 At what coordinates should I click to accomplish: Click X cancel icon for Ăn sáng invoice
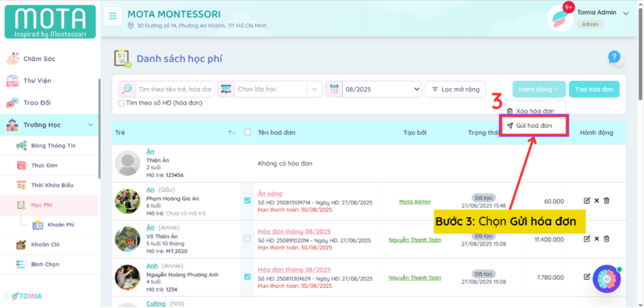point(597,201)
